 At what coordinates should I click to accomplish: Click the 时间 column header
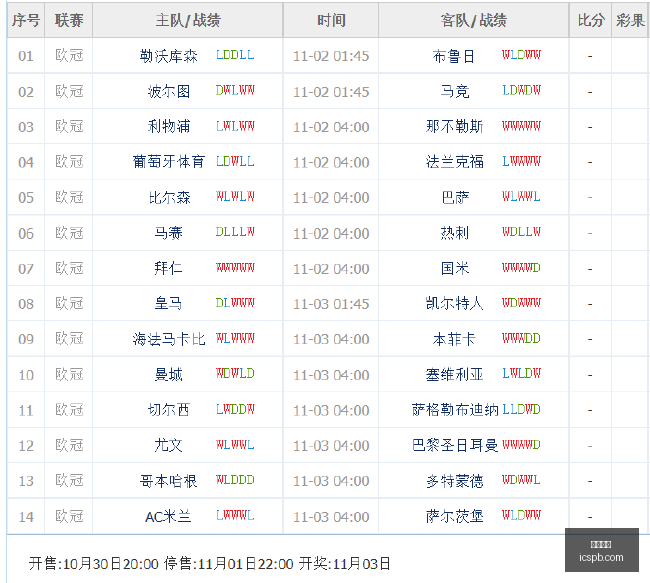click(331, 20)
